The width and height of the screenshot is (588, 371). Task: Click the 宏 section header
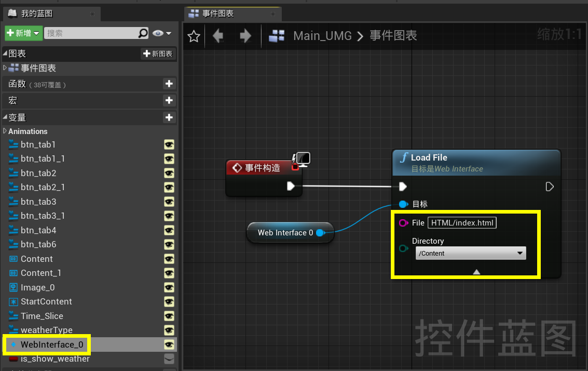coord(89,100)
